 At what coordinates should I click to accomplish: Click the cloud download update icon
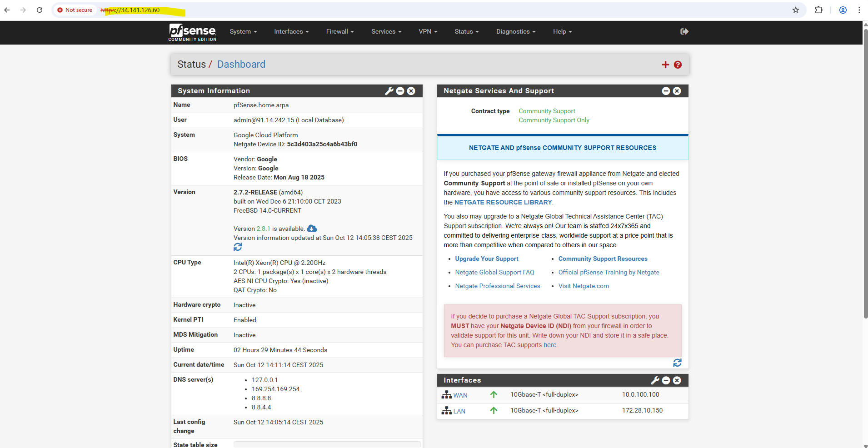click(x=312, y=229)
